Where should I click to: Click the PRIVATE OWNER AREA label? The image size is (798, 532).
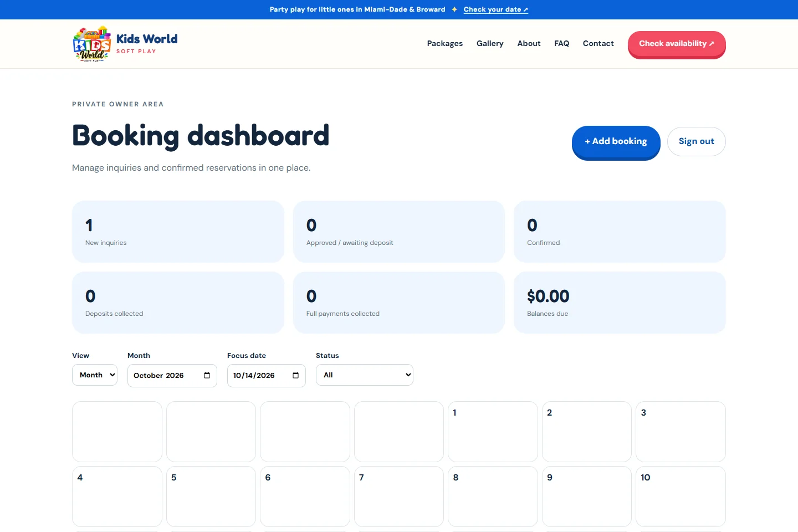pyautogui.click(x=118, y=104)
